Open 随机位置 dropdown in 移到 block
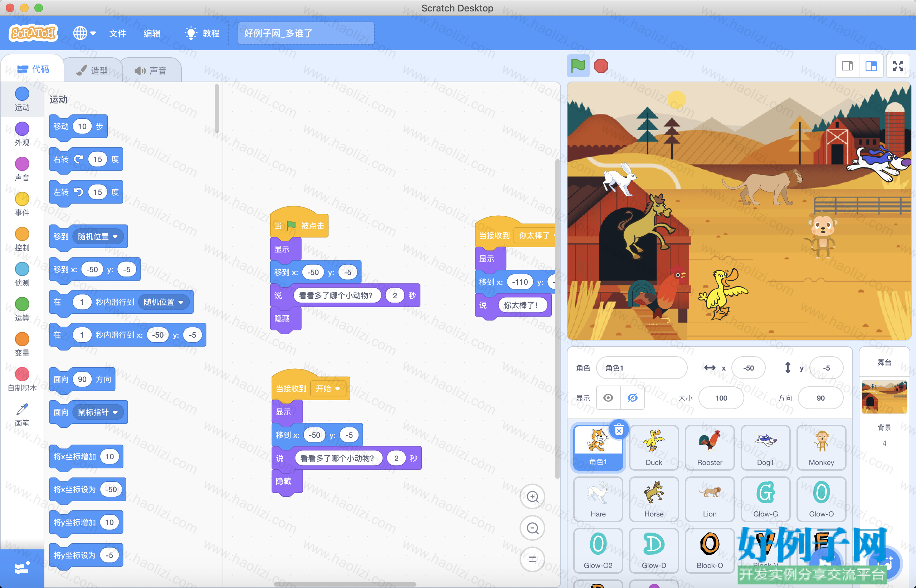Viewport: 916px width, 588px height. pyautogui.click(x=98, y=237)
